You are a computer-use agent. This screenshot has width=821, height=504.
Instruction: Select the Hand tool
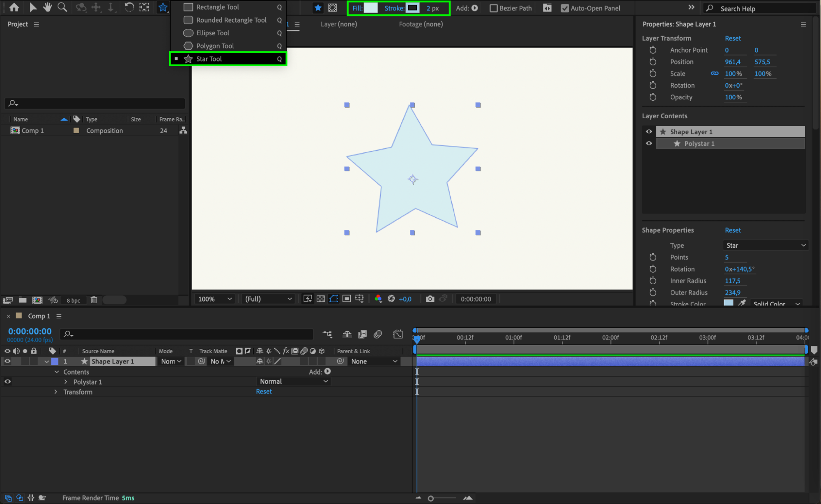point(48,7)
